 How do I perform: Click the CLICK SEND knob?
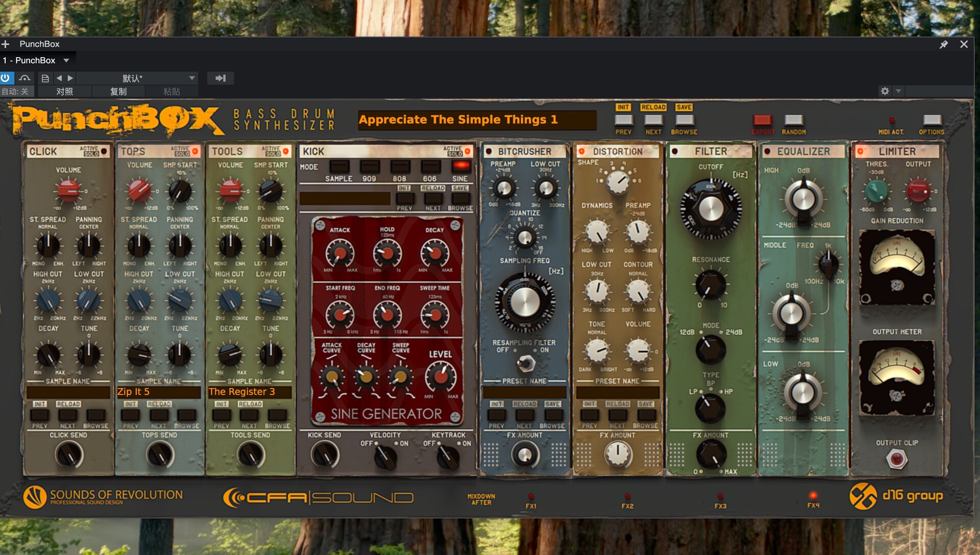(69, 454)
